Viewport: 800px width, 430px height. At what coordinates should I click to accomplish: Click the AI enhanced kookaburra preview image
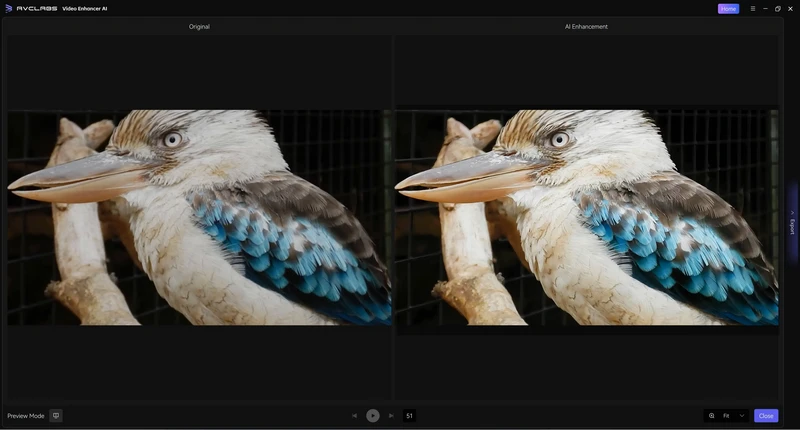(x=587, y=217)
